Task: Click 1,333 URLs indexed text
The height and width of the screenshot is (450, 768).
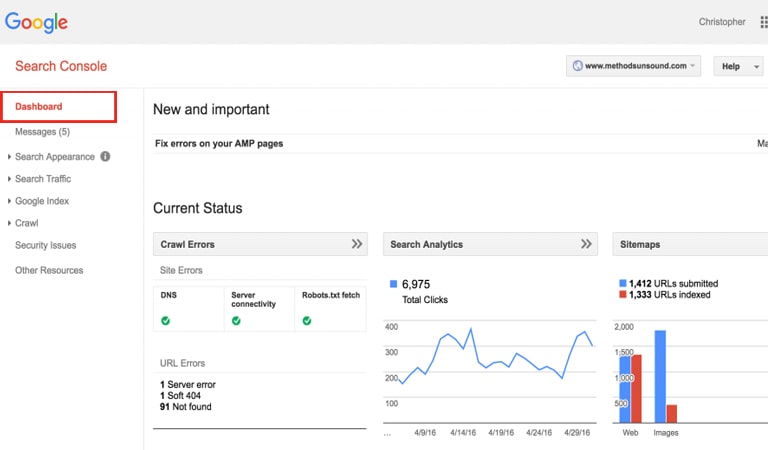Action: tap(670, 295)
